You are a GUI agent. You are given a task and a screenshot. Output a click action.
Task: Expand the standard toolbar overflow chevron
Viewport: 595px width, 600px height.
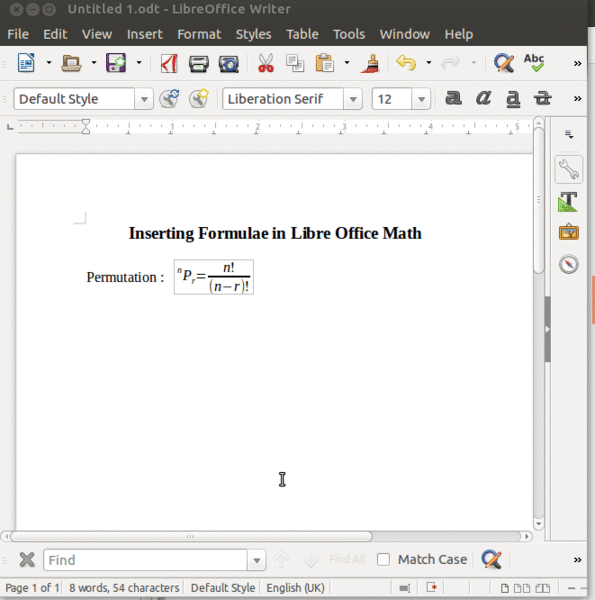pos(577,64)
